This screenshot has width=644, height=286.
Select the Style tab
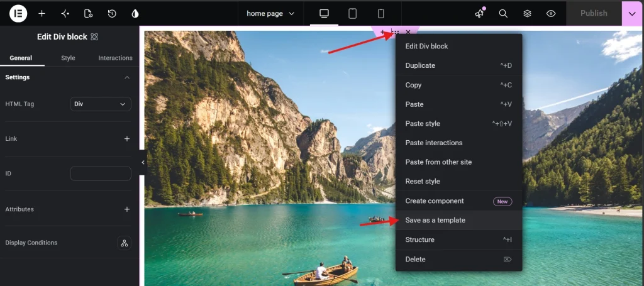[68, 58]
